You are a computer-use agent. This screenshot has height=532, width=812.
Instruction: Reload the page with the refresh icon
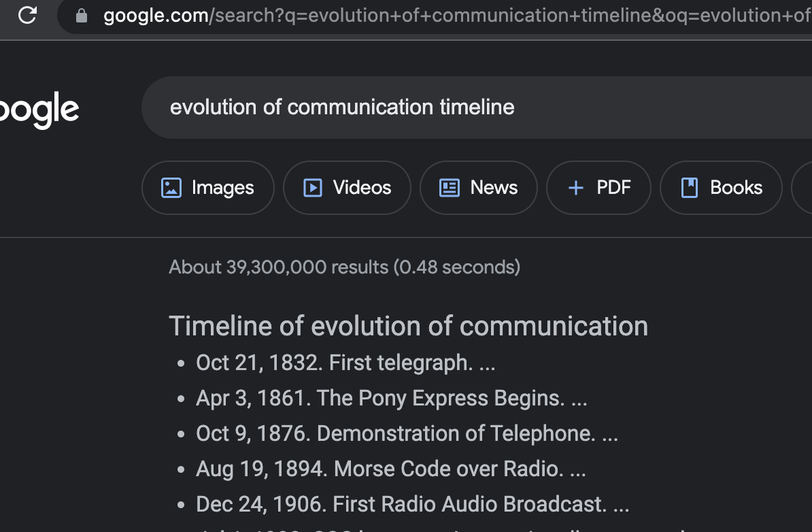27,15
